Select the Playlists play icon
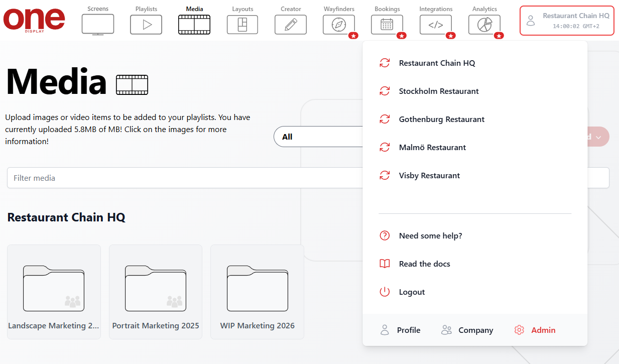619x364 pixels. (146, 23)
